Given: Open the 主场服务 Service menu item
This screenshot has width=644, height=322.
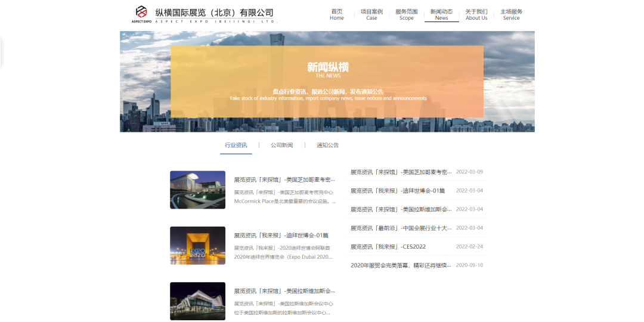Looking at the screenshot, I should (512, 14).
